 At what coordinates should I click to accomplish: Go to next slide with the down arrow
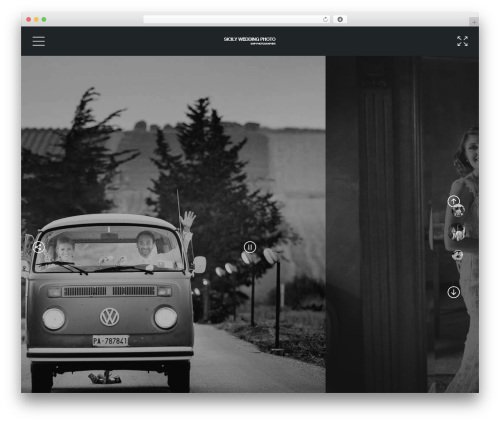click(453, 292)
